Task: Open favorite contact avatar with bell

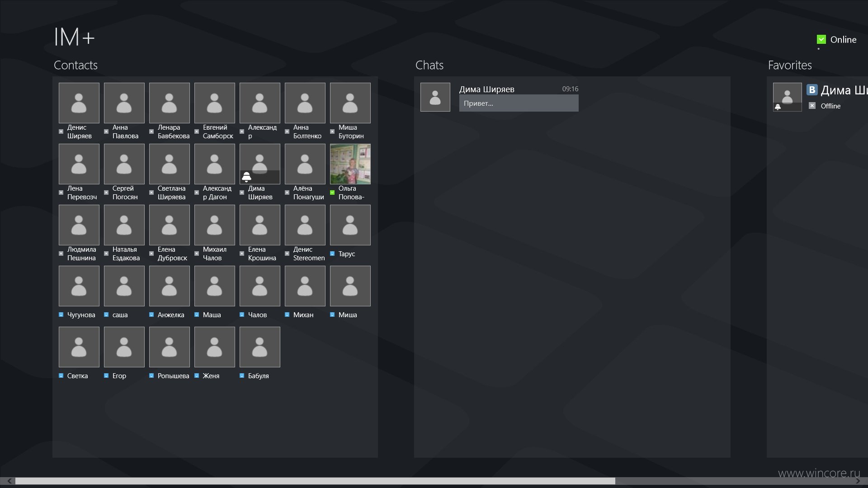Action: pos(787,97)
